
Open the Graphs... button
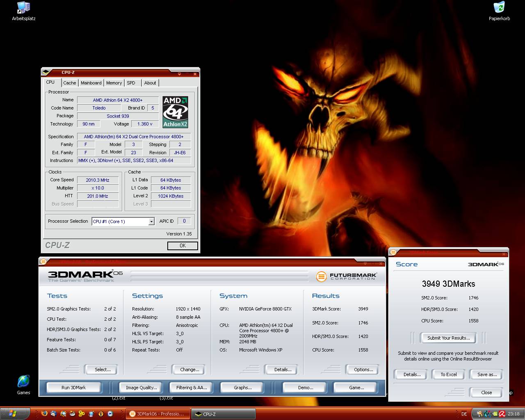(x=242, y=388)
